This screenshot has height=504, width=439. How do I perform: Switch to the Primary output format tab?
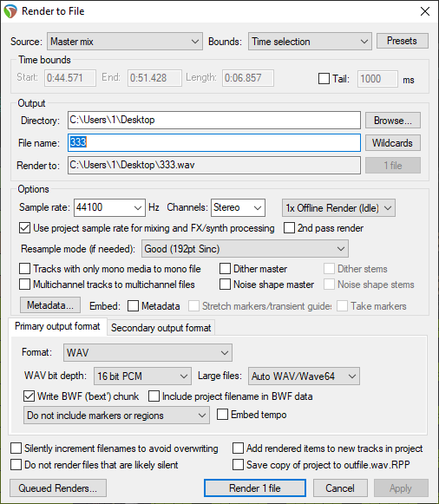tap(57, 326)
